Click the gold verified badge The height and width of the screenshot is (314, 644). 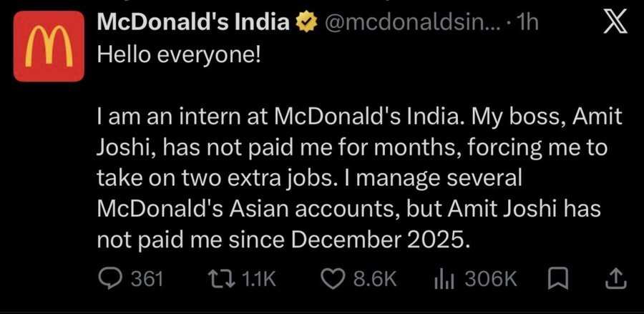pyautogui.click(x=307, y=24)
